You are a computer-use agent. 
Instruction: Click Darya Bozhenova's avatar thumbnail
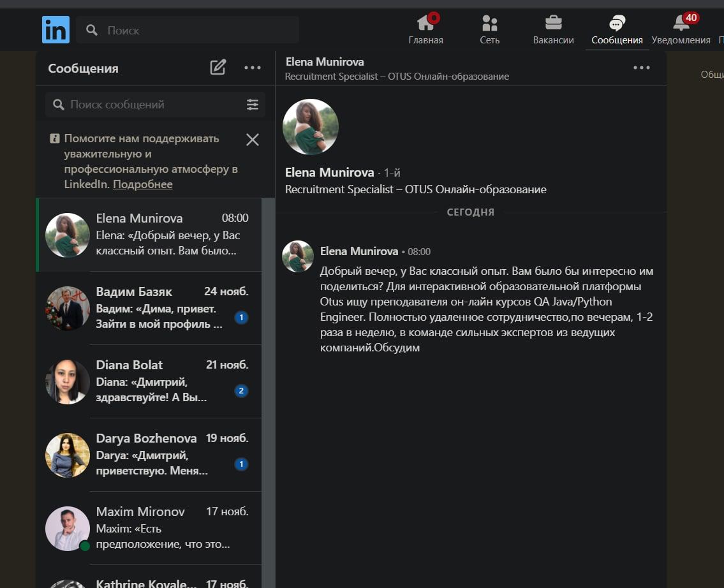68,455
